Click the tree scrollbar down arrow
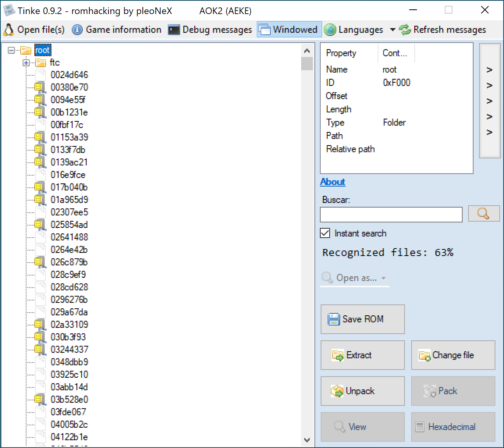Viewport: 504px width, 448px height. click(307, 440)
